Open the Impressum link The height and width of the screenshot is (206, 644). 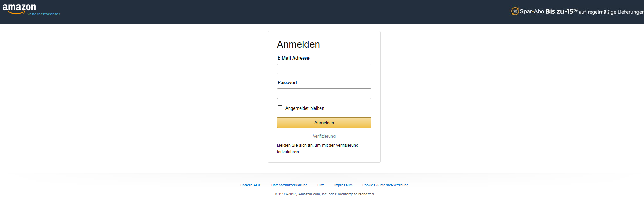click(343, 185)
